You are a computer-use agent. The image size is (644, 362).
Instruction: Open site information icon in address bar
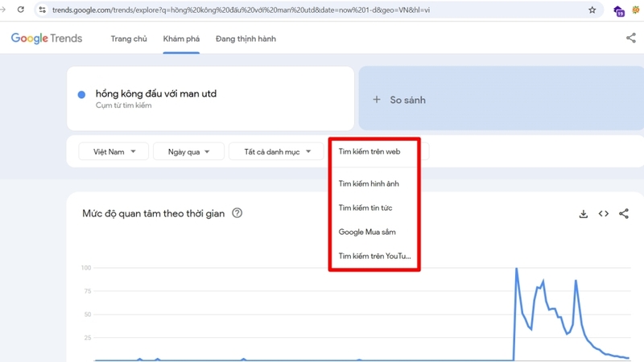43,10
